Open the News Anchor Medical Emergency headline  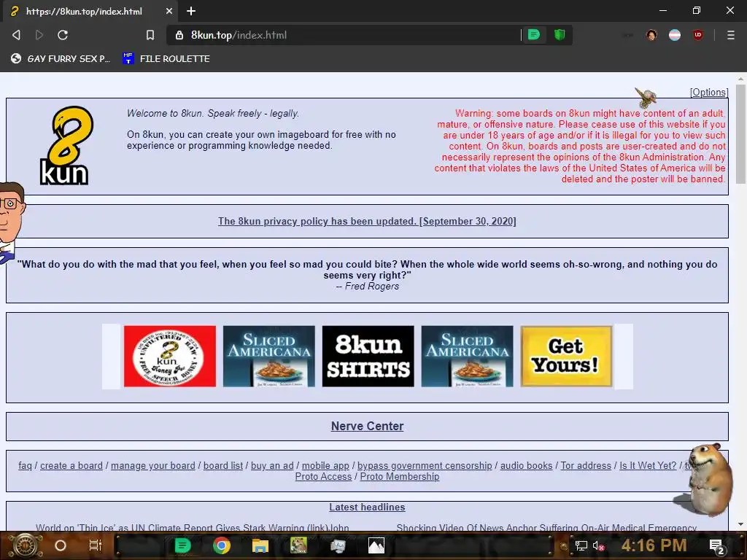click(x=546, y=527)
